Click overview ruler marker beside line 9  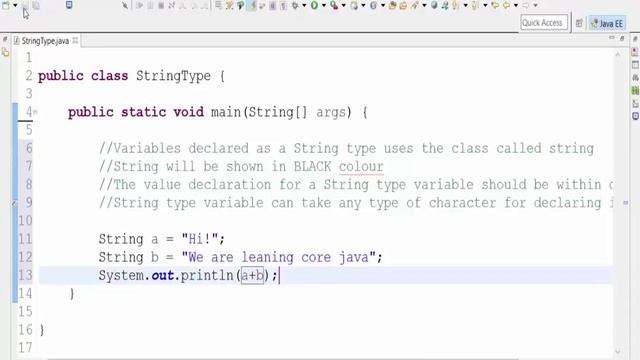[625, 202]
